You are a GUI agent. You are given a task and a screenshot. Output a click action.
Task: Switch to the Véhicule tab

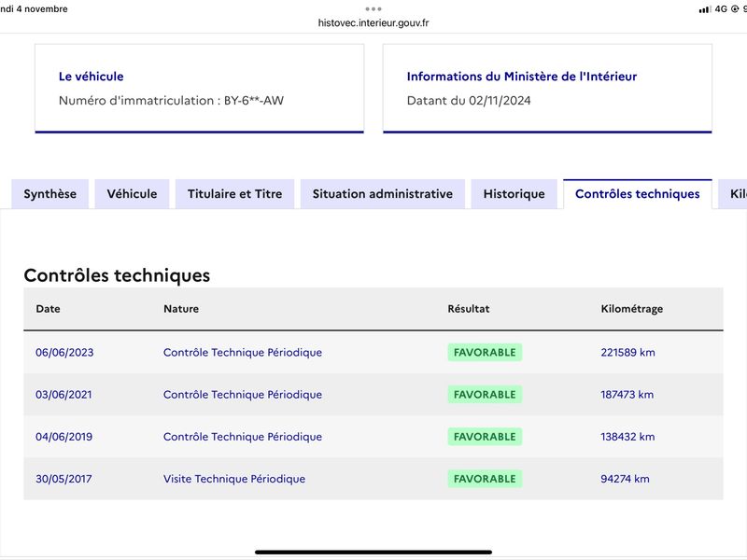click(x=132, y=194)
